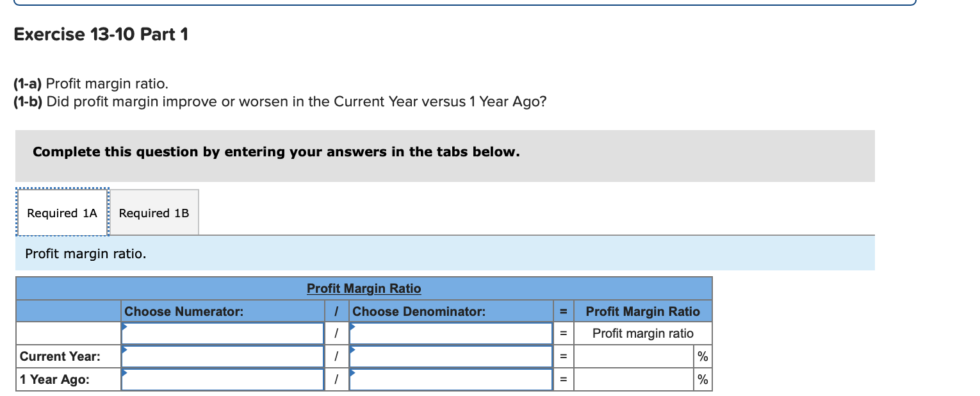This screenshot has width=980, height=396.
Task: Click the Complete this question banner
Action: click(x=276, y=152)
